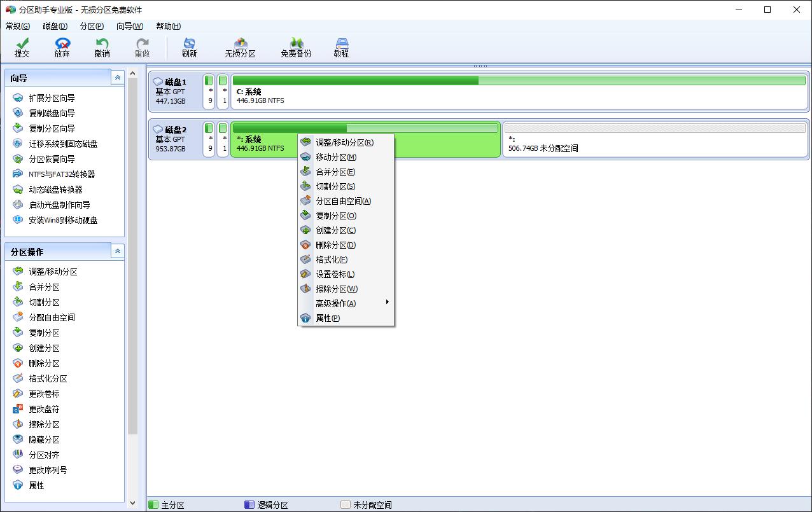Open the 教程 toolbar icon
812x512 pixels.
pyautogui.click(x=342, y=47)
